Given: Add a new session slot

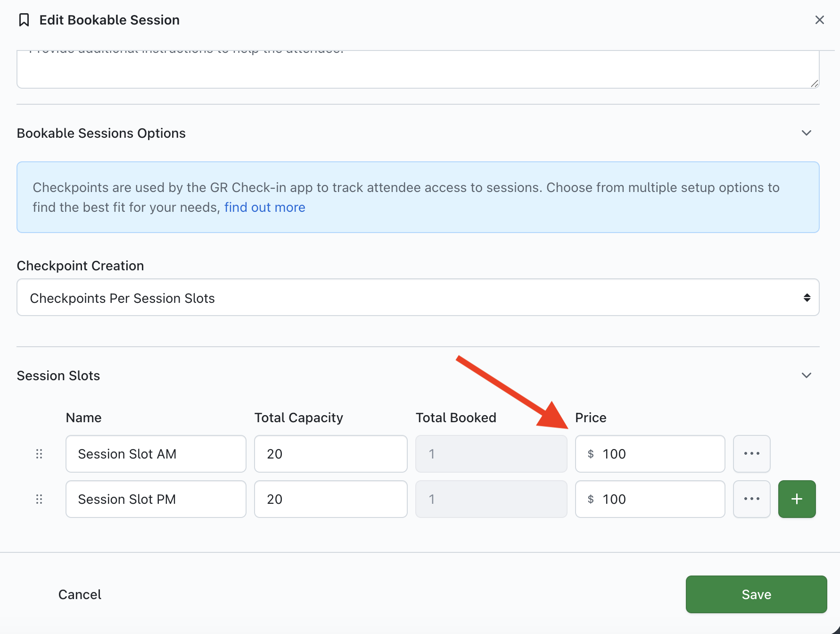Looking at the screenshot, I should [797, 499].
